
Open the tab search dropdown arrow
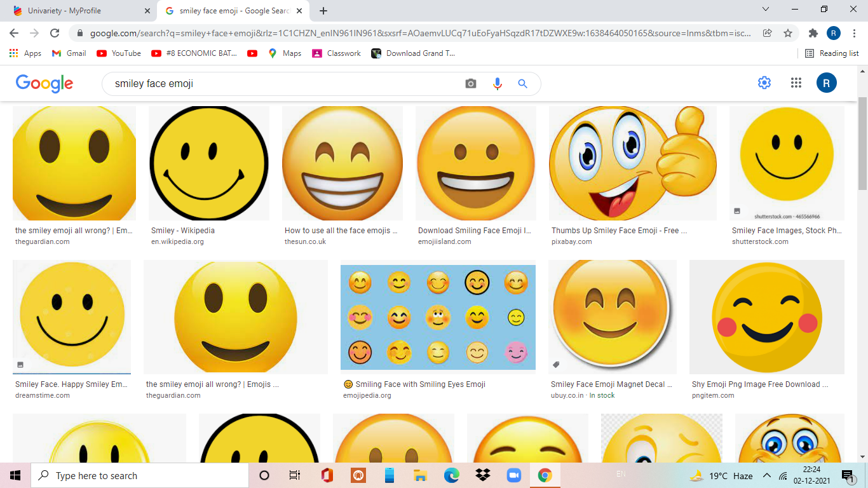click(766, 9)
